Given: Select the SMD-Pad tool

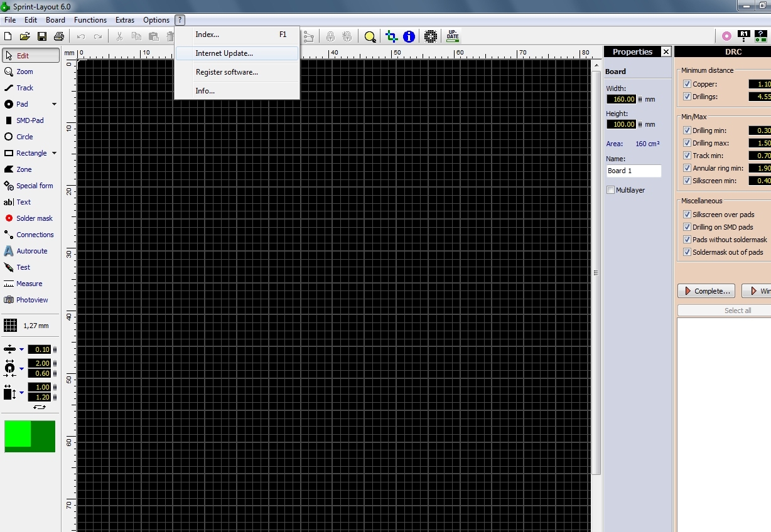Looking at the screenshot, I should [31, 120].
